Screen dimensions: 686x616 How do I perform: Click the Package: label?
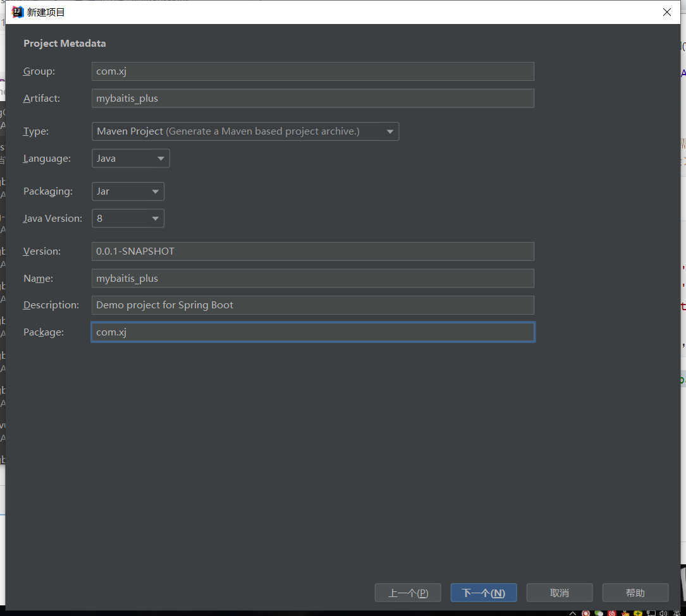click(x=44, y=332)
